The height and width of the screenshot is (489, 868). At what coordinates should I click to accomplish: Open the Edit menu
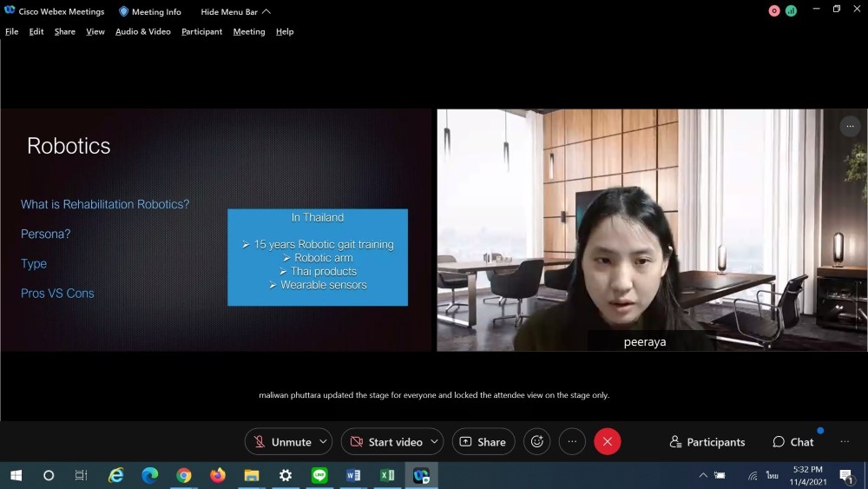[x=36, y=31]
